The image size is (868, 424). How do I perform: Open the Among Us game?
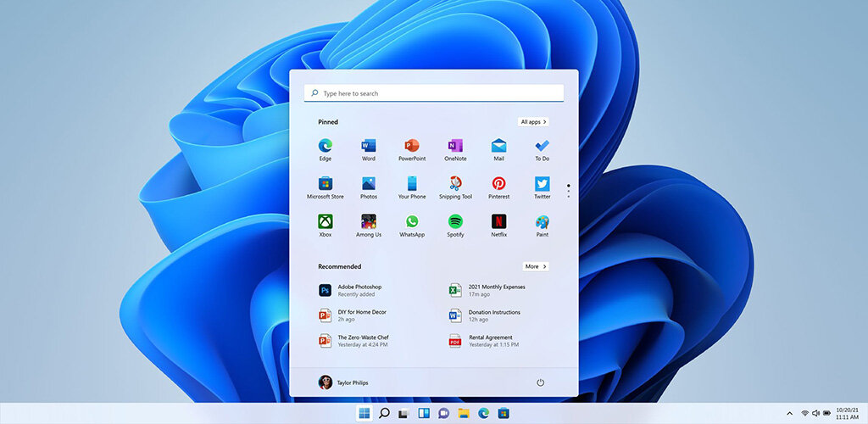pos(368,226)
